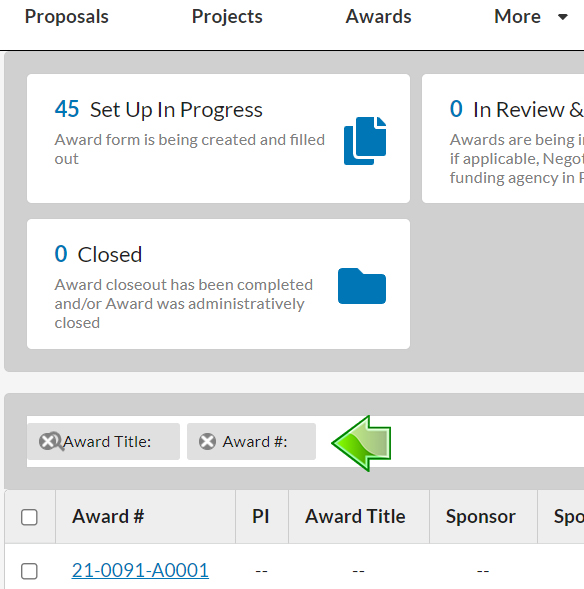Image resolution: width=584 pixels, height=589 pixels.
Task: Click in the filter search input field
Action: coord(488,441)
